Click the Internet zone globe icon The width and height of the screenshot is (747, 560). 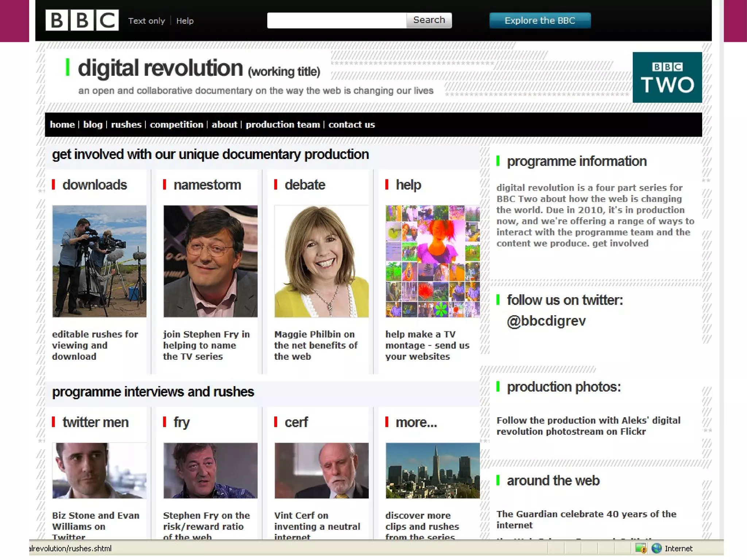coord(657,548)
